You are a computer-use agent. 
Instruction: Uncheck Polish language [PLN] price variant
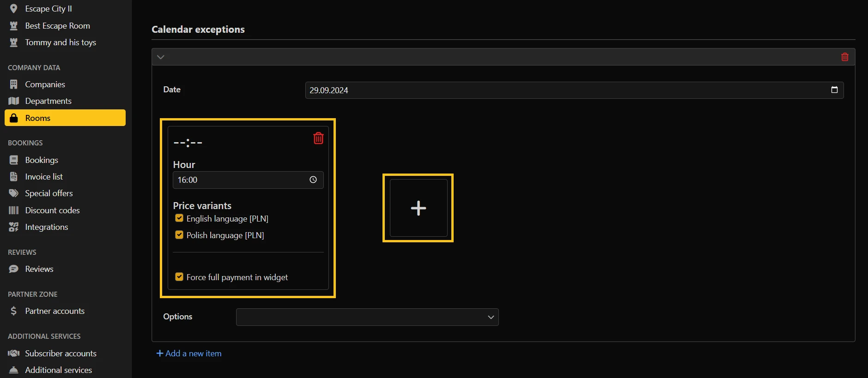pos(179,235)
